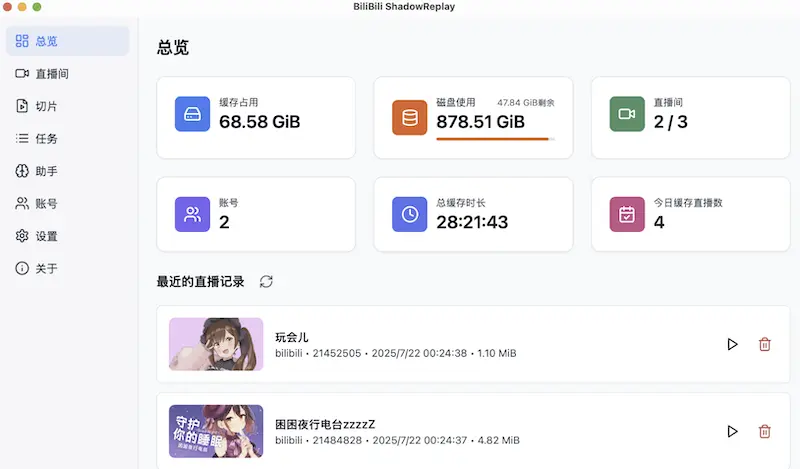This screenshot has height=469, width=800.
Task: Click the clock icon on 总缓存时长 card
Action: coord(410,214)
